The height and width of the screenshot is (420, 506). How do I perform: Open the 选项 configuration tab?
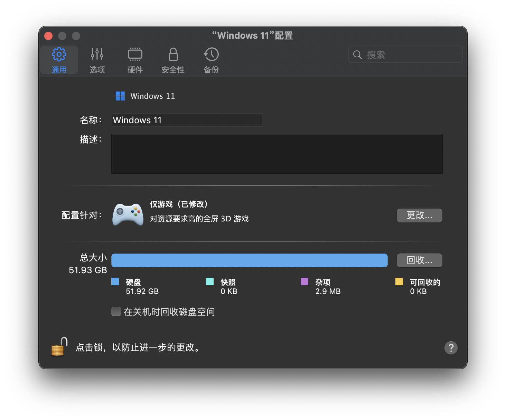point(97,59)
